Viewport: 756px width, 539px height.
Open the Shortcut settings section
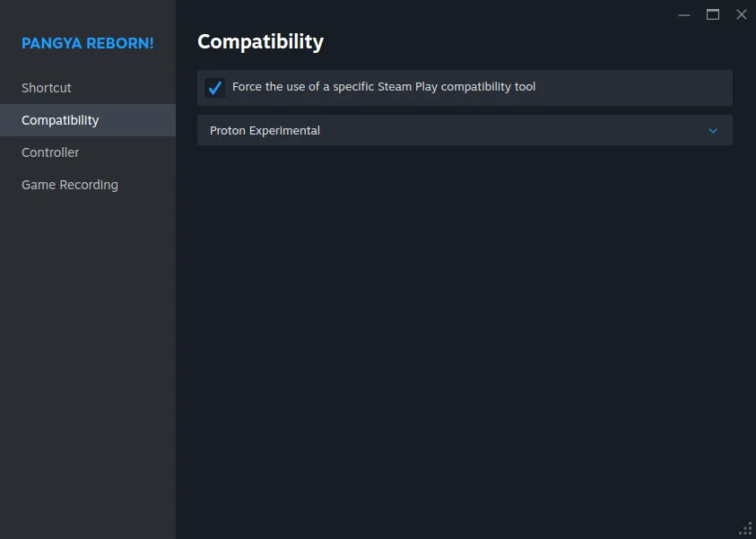point(88,88)
